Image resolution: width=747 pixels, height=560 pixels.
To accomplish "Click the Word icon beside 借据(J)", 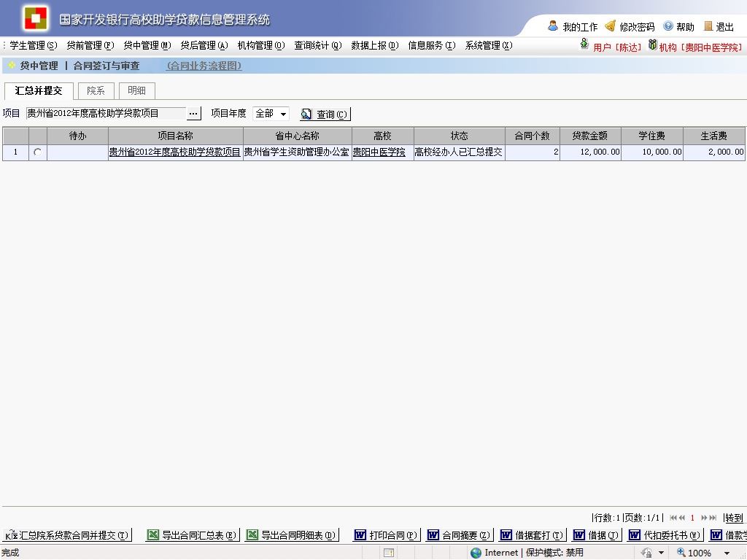I will (x=578, y=534).
